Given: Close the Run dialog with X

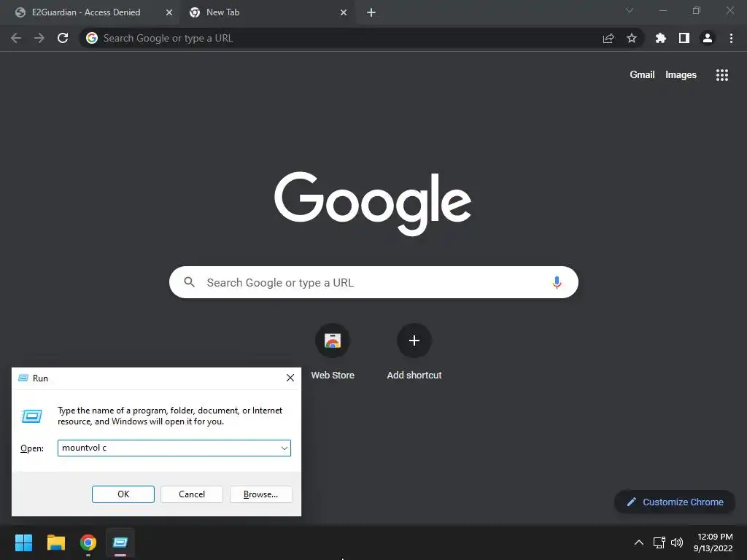Looking at the screenshot, I should 290,378.
